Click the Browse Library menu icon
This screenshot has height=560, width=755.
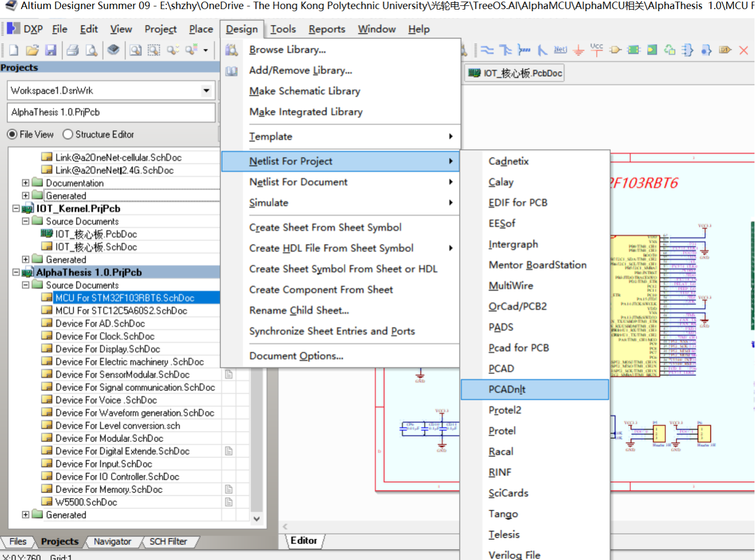[x=232, y=50]
